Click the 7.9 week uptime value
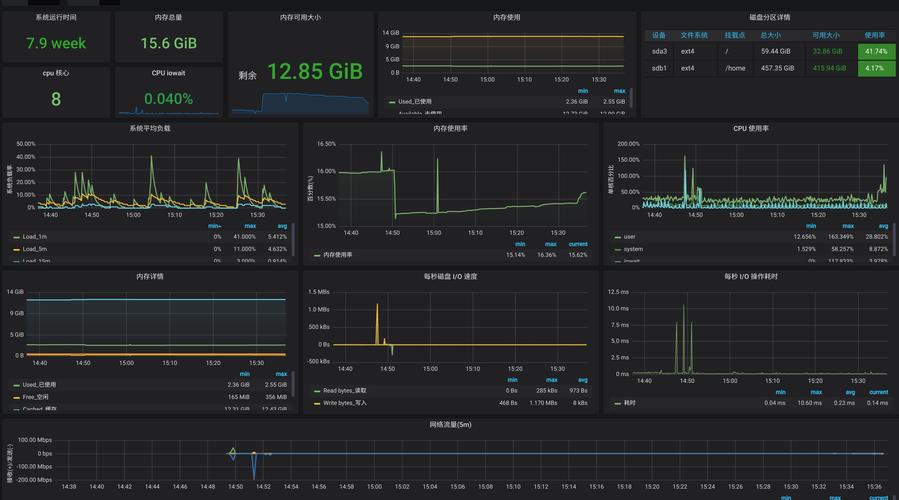Viewport: 899px width, 500px height. coord(56,44)
